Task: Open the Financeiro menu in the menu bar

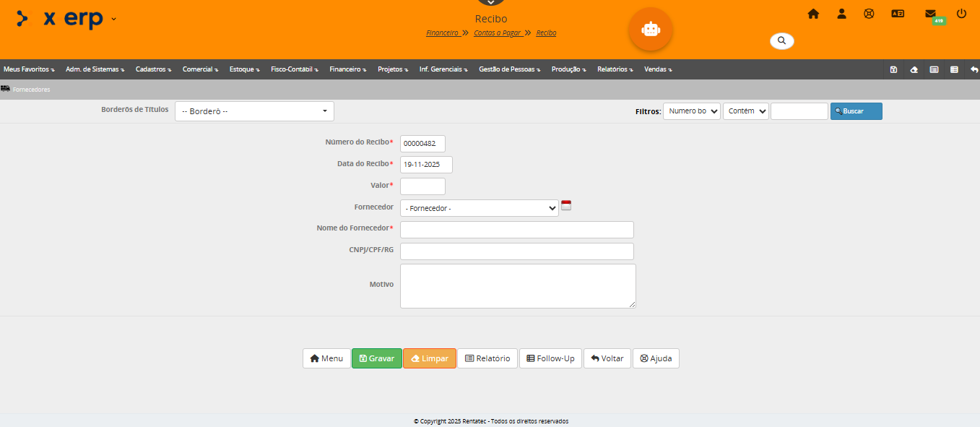Action: click(347, 69)
